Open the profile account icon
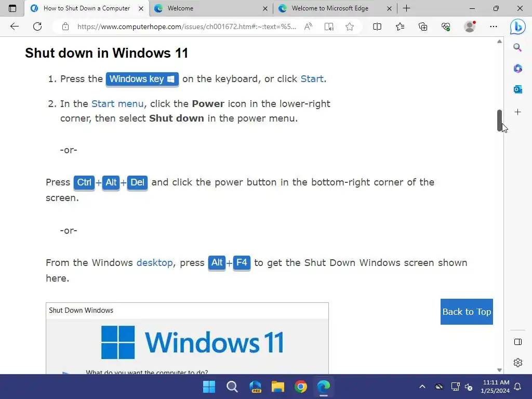 [x=470, y=26]
